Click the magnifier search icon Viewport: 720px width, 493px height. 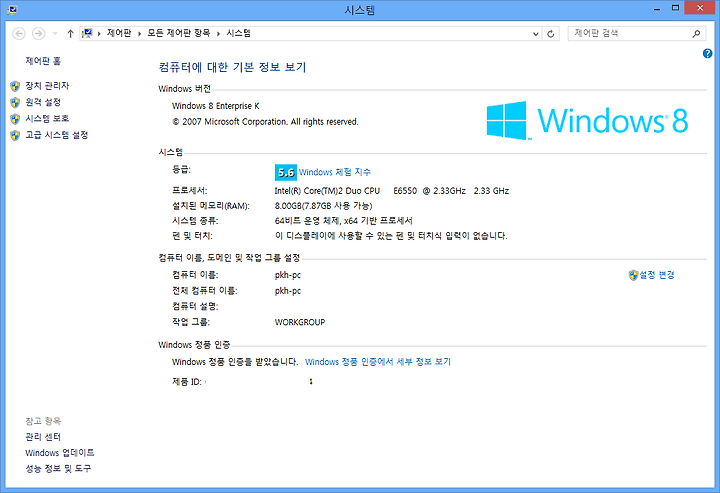click(696, 33)
